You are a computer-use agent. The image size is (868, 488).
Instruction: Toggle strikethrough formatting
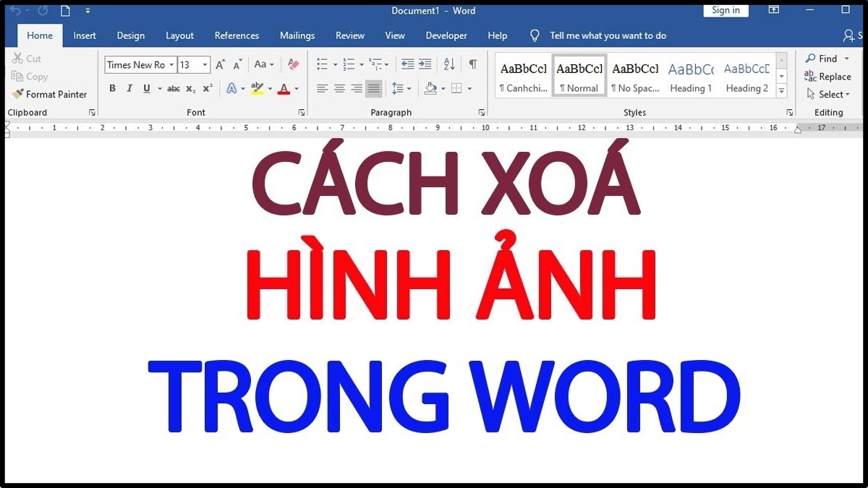click(174, 88)
